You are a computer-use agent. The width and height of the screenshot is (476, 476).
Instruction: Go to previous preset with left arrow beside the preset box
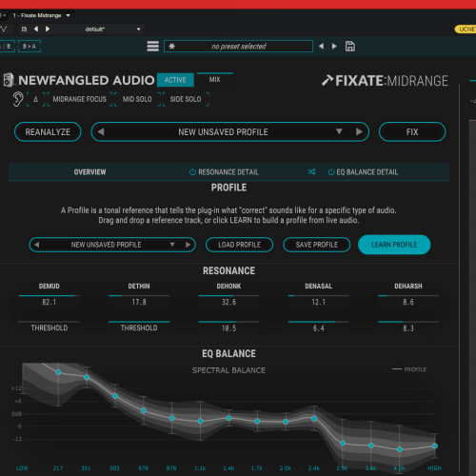point(321,47)
